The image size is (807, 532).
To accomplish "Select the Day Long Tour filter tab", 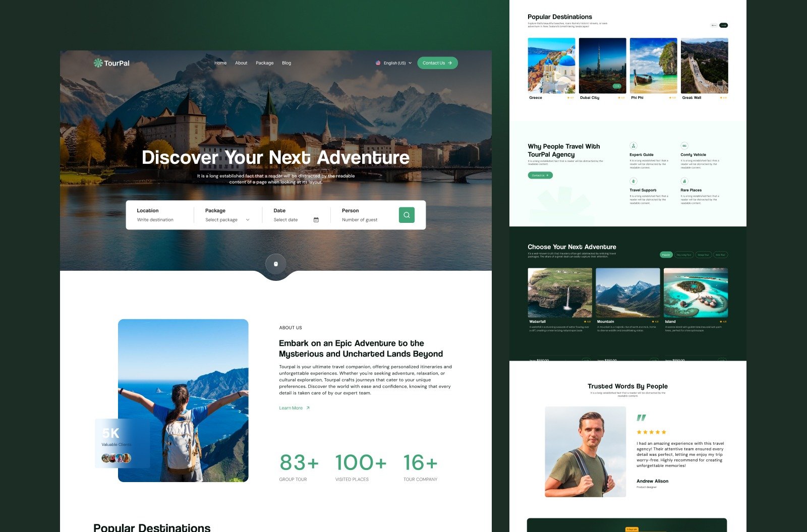I will tap(684, 255).
